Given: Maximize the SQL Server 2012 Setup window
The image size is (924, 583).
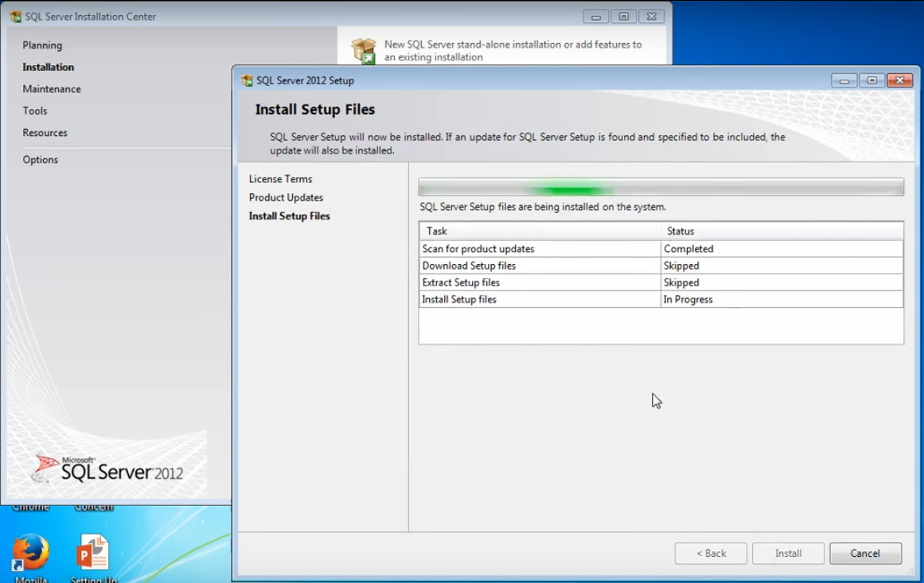Looking at the screenshot, I should 871,80.
